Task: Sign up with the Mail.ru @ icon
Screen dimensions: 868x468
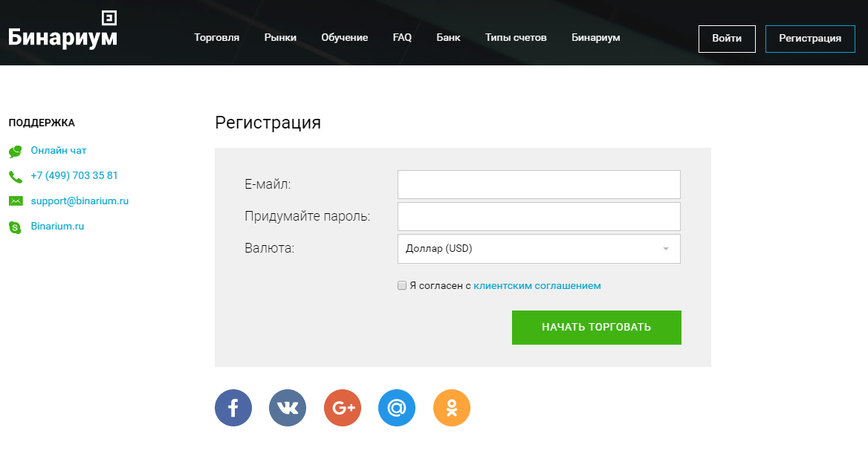Action: [x=396, y=408]
